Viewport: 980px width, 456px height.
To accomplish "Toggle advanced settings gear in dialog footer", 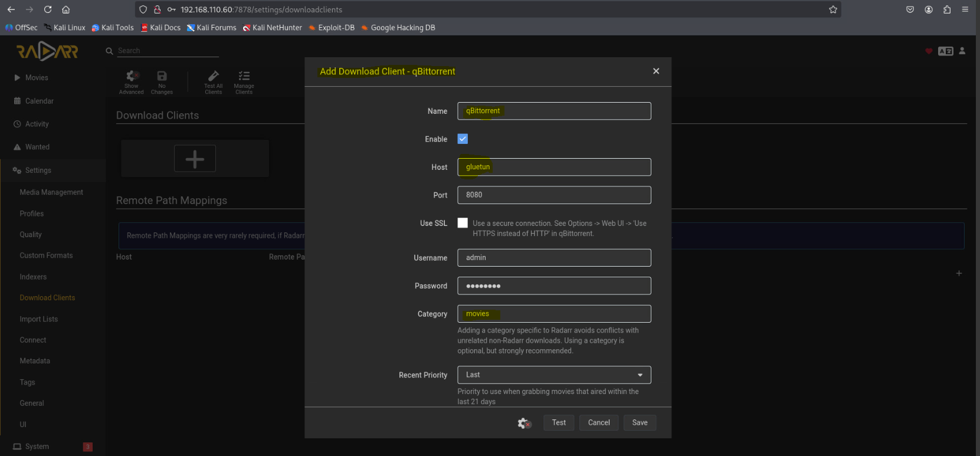I will point(524,423).
